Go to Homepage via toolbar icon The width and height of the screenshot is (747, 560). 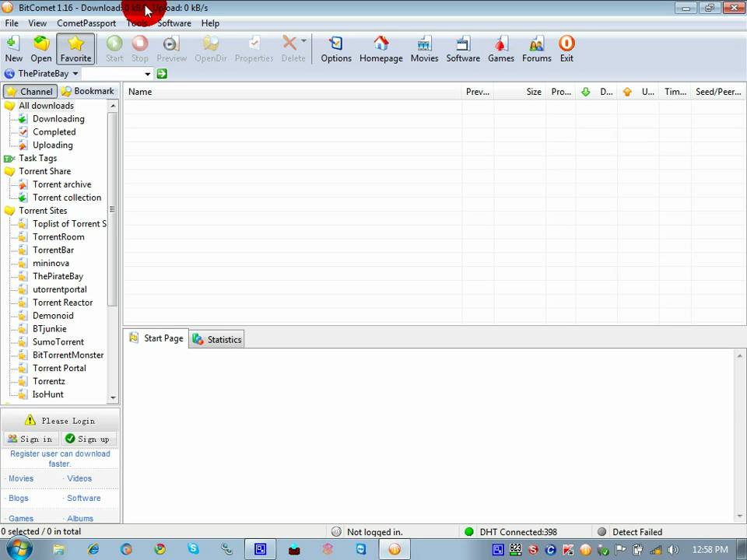point(381,49)
